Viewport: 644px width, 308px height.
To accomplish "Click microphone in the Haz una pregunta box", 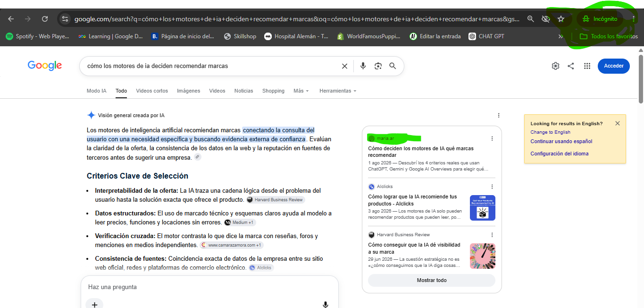I will (x=326, y=305).
